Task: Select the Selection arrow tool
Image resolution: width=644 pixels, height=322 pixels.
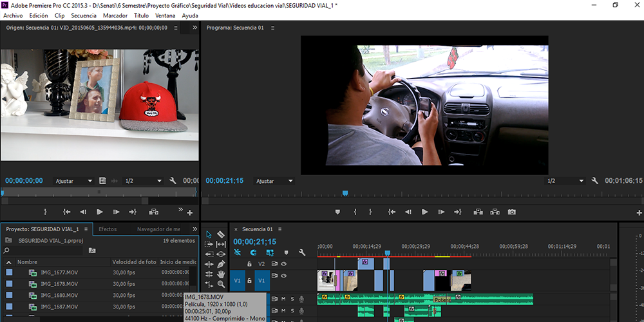Action: 209,234
